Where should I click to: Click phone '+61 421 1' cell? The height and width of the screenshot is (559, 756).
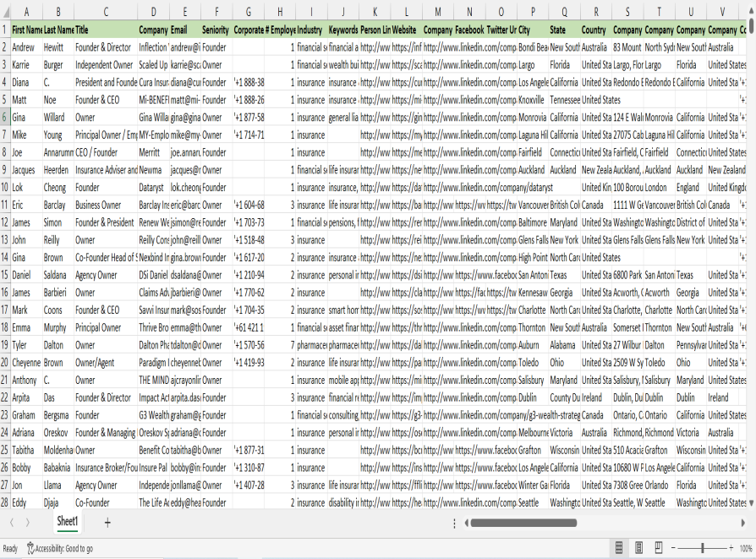pos(249,327)
